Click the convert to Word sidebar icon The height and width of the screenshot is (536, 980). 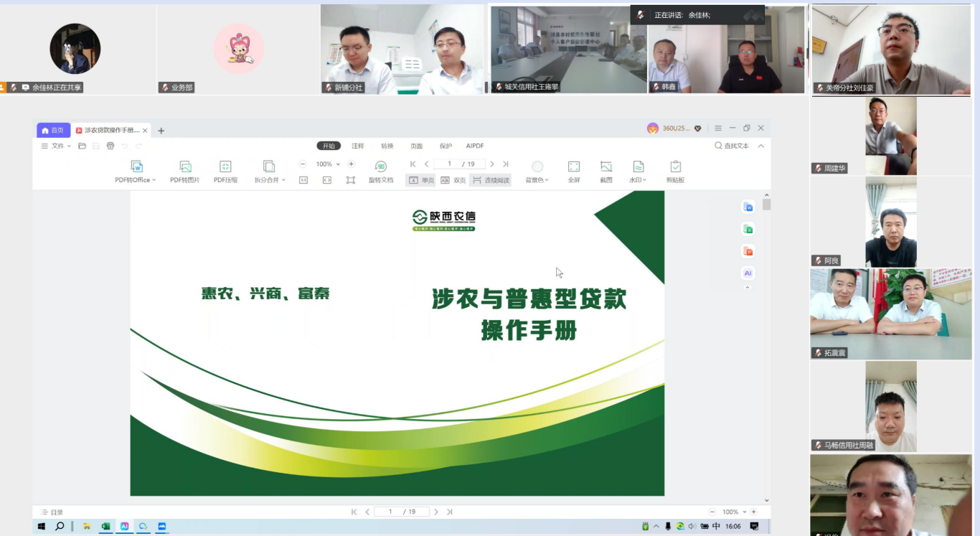748,207
